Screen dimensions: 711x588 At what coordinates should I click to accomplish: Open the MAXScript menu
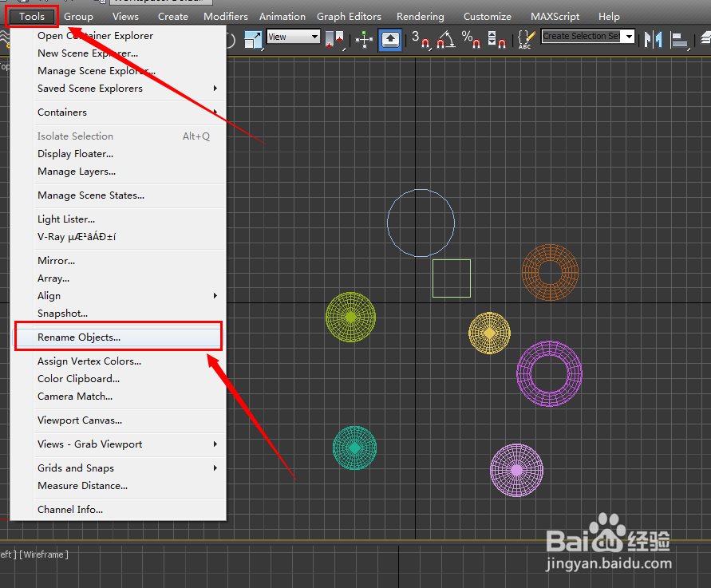pyautogui.click(x=555, y=17)
